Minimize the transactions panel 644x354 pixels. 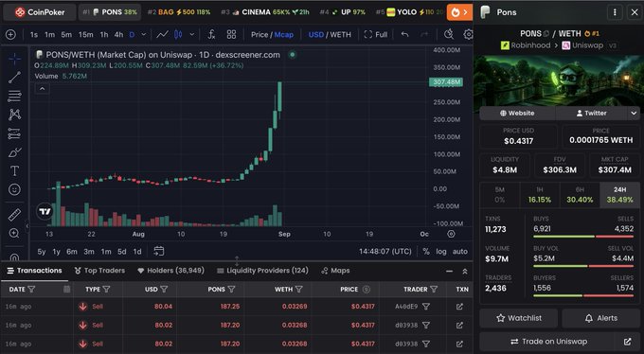click(x=449, y=271)
